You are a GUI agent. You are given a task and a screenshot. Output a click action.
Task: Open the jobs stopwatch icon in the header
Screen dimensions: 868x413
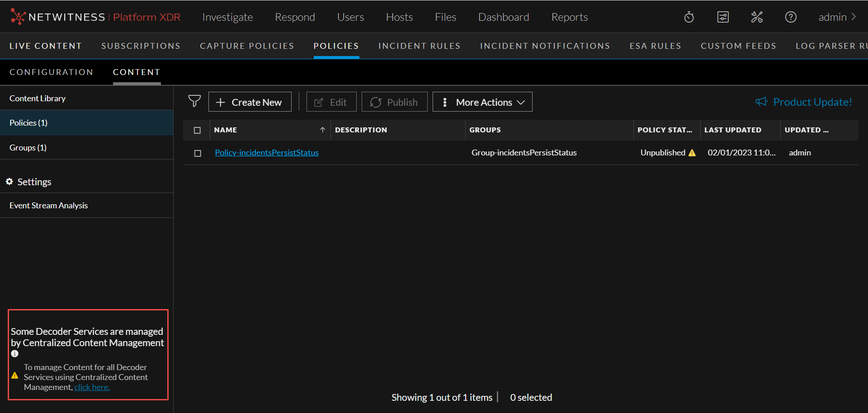point(689,17)
